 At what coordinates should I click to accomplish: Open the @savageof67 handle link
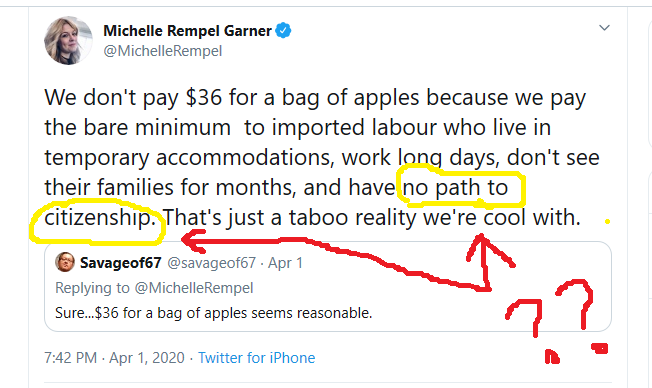[x=211, y=263]
